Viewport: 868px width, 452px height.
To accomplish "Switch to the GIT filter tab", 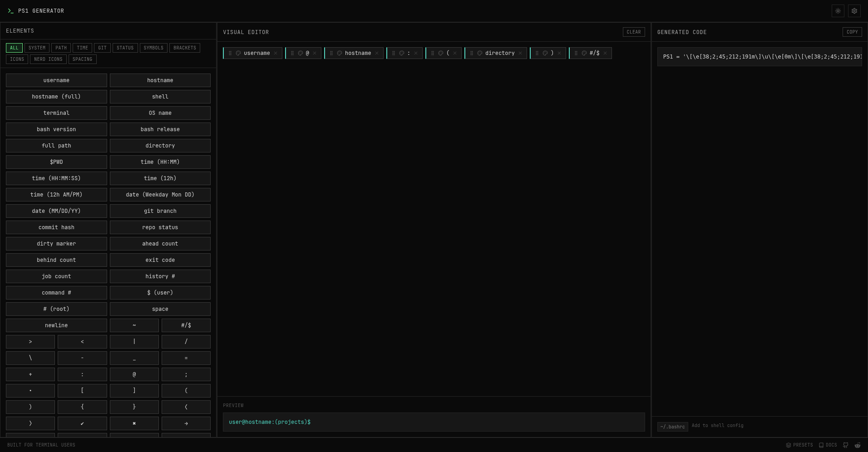I will tap(102, 48).
